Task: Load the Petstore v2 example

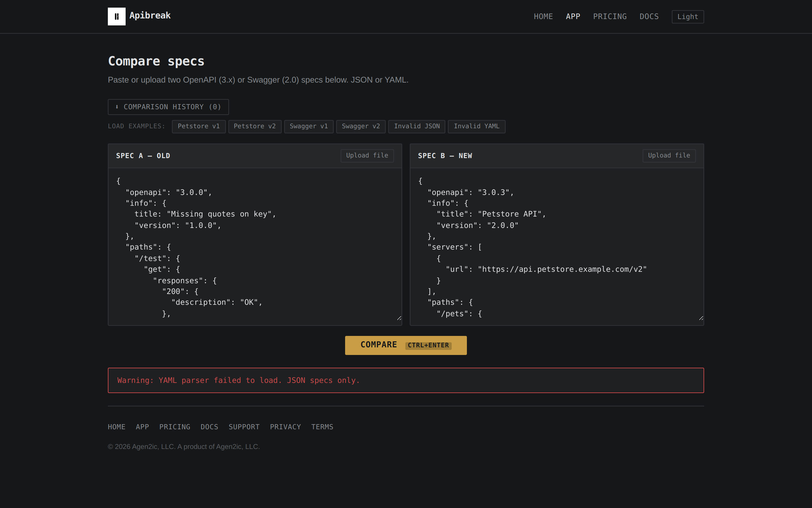Action: point(255,126)
